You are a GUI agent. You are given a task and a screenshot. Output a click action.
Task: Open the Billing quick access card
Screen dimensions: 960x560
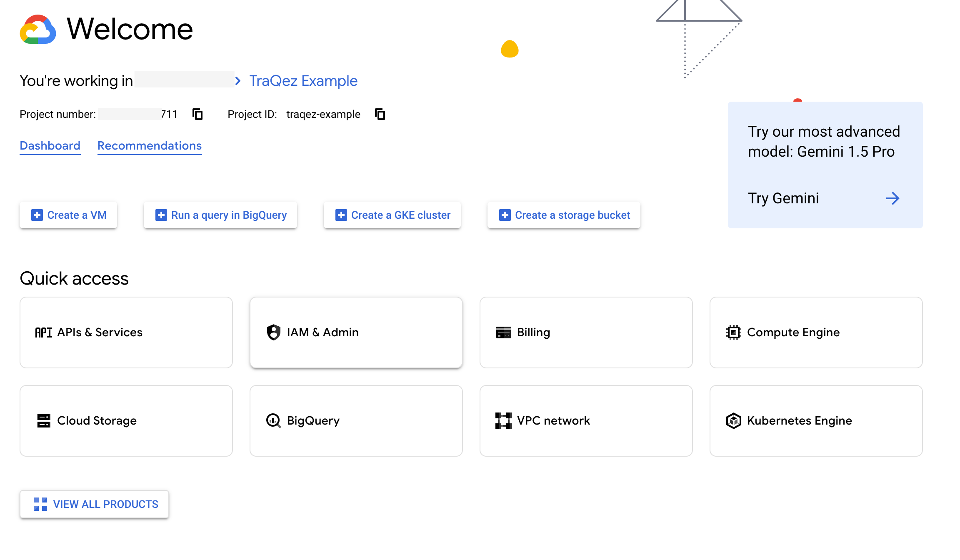point(586,332)
